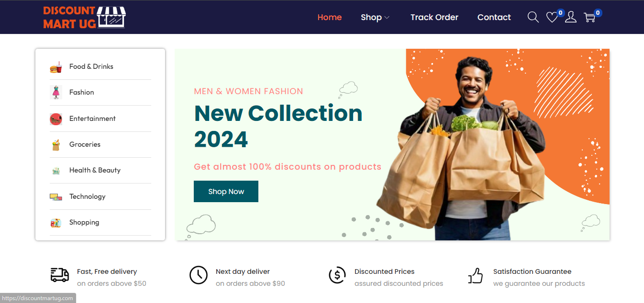Open the user account icon
Viewport: 644px width, 303px height.
point(571,17)
